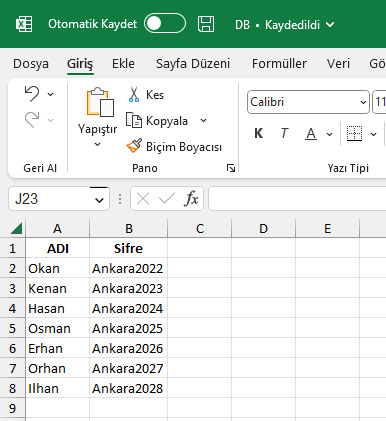
Task: Select the cell with Ankara2027
Action: [129, 368]
